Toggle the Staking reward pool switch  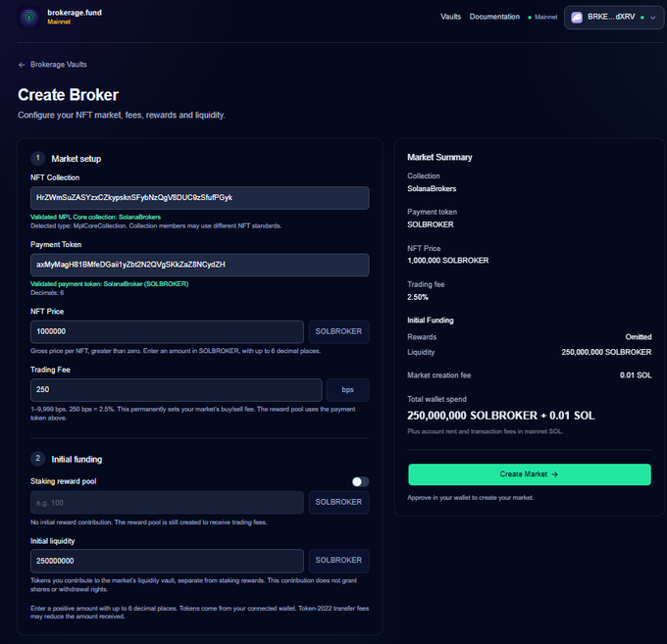pos(360,481)
